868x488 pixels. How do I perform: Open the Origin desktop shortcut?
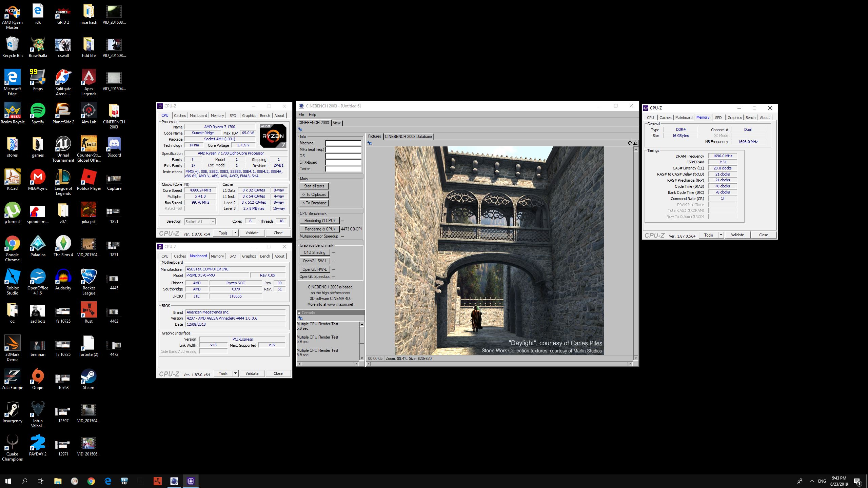click(38, 380)
